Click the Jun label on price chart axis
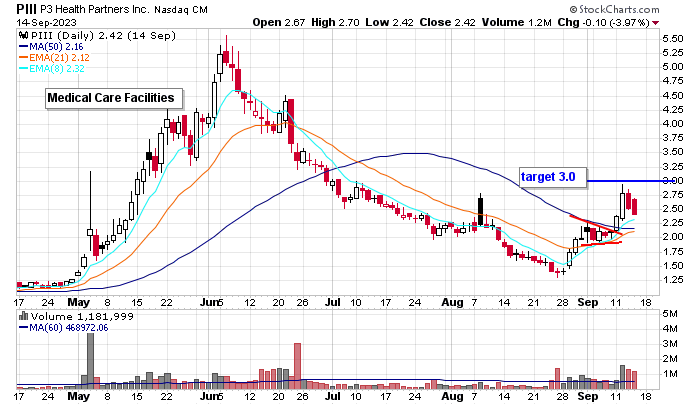Image resolution: width=700 pixels, height=405 pixels. coord(210,302)
